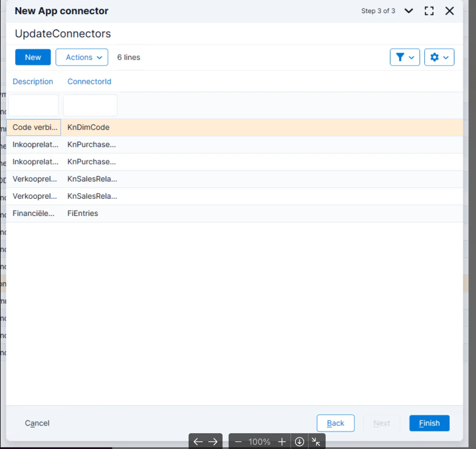Viewport: 476px width, 449px height.
Task: Click the '6 lines' count label
Action: [129, 57]
